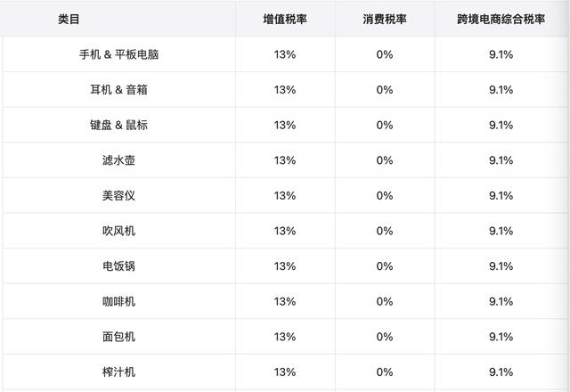The image size is (570, 392).
Task: Select the 键盘 & 鼠标 row label
Action: pyautogui.click(x=118, y=125)
